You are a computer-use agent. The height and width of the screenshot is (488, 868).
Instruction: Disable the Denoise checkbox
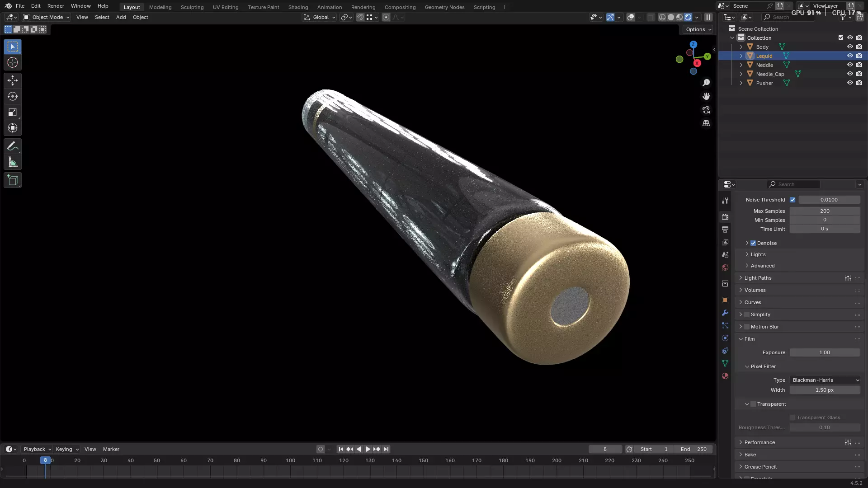click(x=753, y=243)
